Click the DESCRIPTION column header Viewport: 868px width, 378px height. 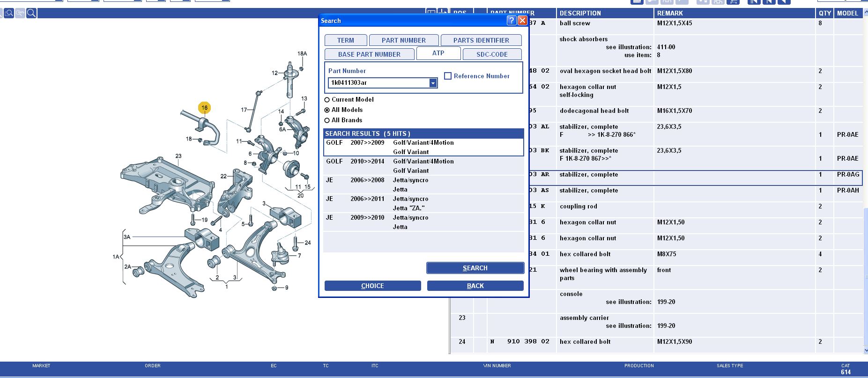click(605, 13)
